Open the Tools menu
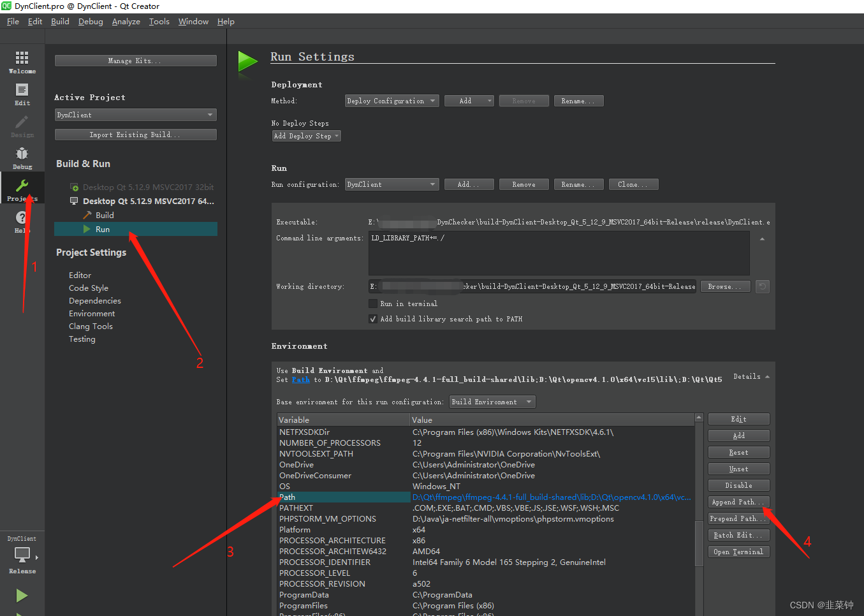Image resolution: width=864 pixels, height=616 pixels. click(x=159, y=21)
